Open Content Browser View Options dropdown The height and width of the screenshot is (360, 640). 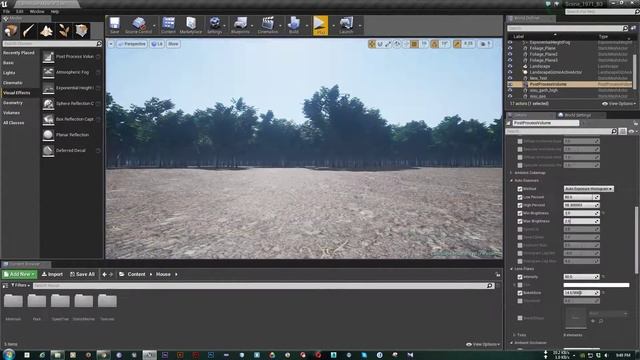483,344
